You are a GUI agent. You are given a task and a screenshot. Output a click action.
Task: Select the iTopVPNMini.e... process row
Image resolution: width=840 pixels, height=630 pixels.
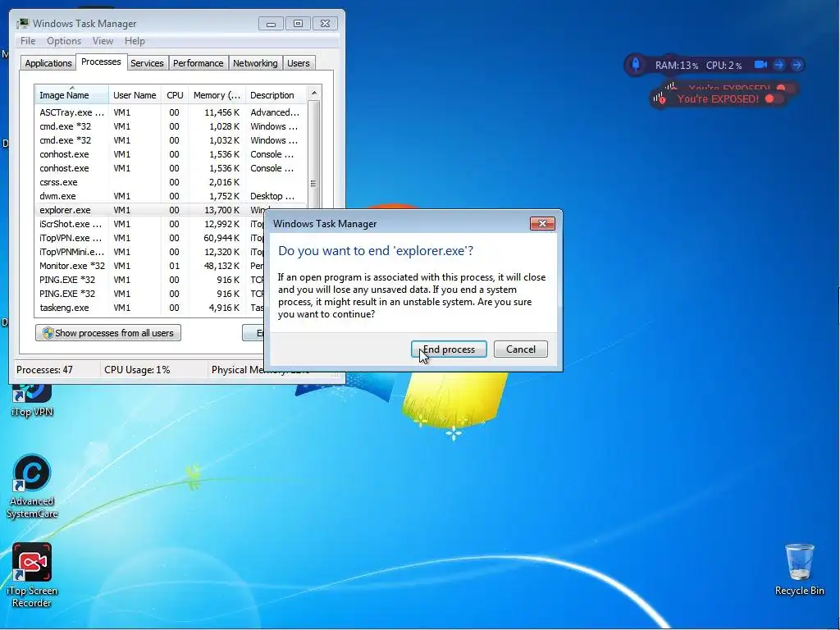coord(150,252)
